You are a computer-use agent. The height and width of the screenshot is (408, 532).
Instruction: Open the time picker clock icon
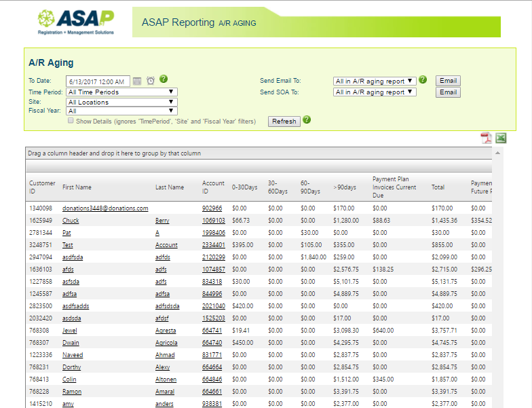tap(151, 81)
